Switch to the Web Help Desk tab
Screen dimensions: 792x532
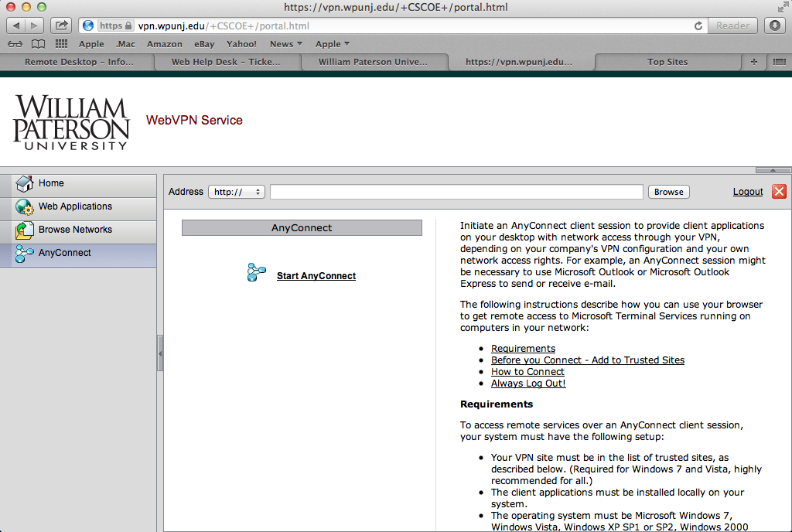225,62
